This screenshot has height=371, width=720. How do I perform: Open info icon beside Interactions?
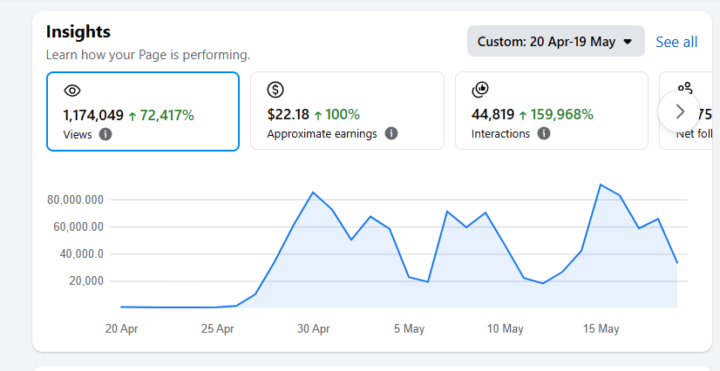(544, 134)
